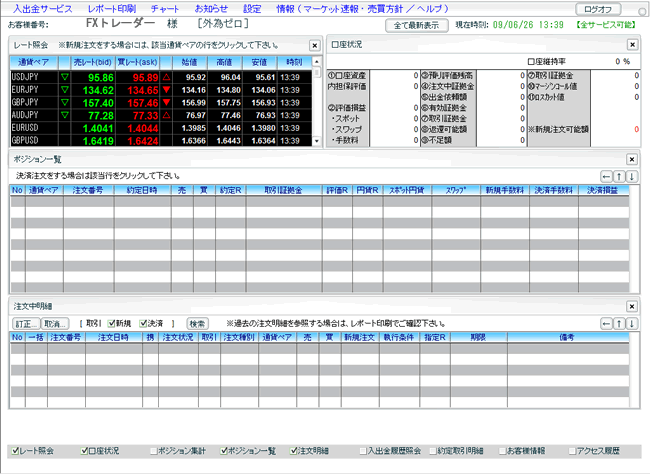Enable the 約定取引明細 panel checkbox
The image size is (650, 474).
(433, 451)
